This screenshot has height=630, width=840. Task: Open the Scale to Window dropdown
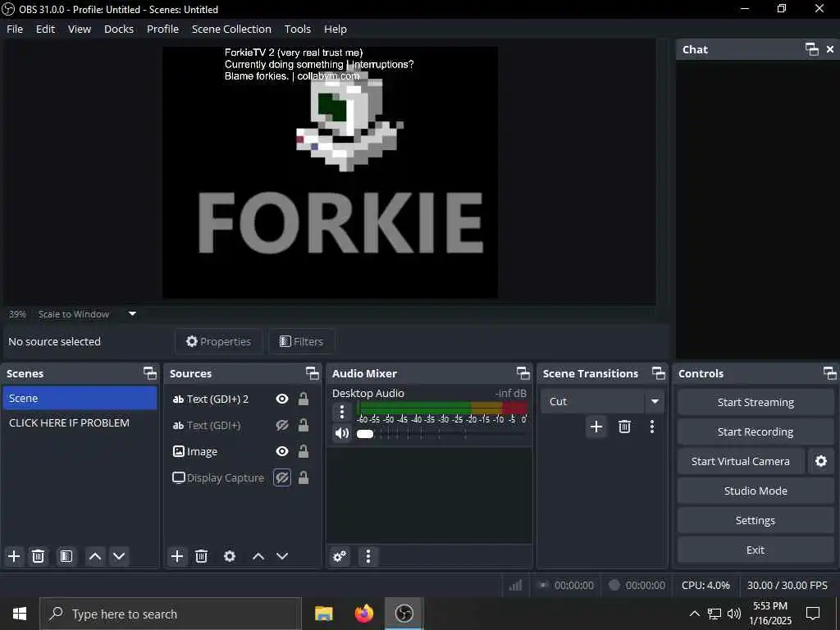pyautogui.click(x=132, y=314)
